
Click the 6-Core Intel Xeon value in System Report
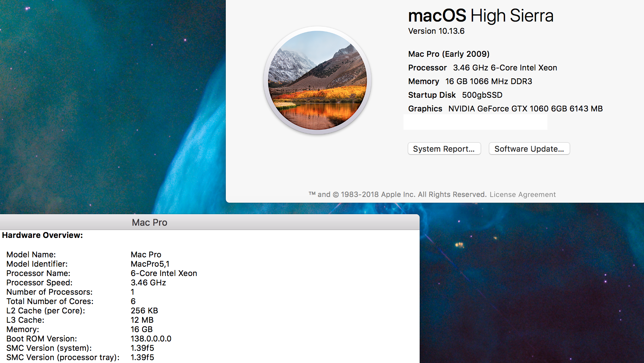point(164,273)
